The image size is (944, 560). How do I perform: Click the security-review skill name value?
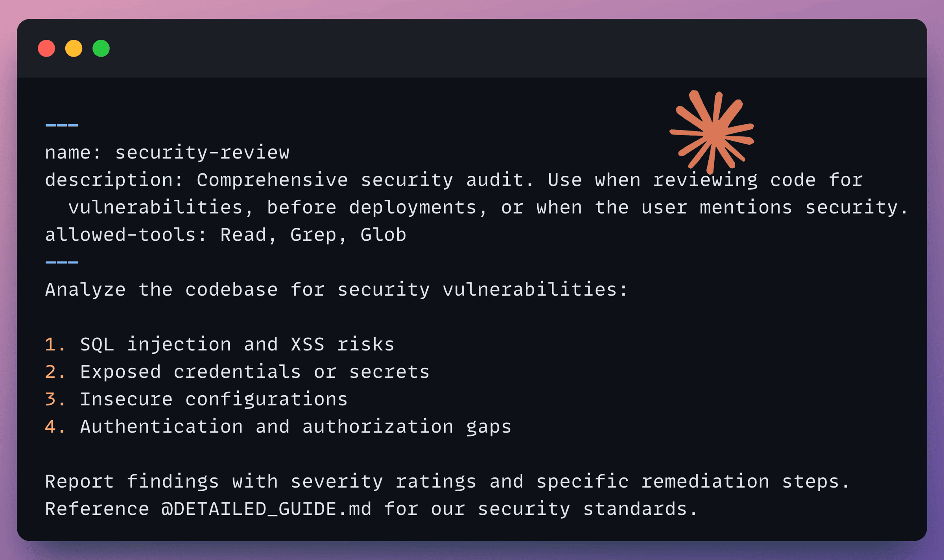(x=202, y=153)
